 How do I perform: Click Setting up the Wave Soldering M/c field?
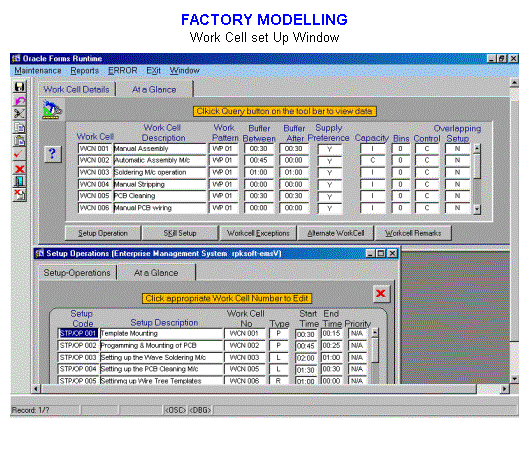pyautogui.click(x=161, y=357)
